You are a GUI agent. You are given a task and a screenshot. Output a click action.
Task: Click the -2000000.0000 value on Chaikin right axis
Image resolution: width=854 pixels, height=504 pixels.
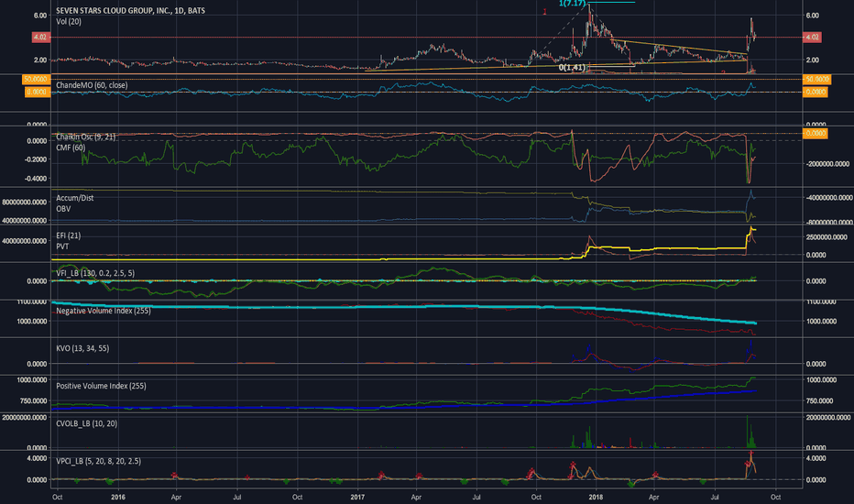(x=827, y=163)
